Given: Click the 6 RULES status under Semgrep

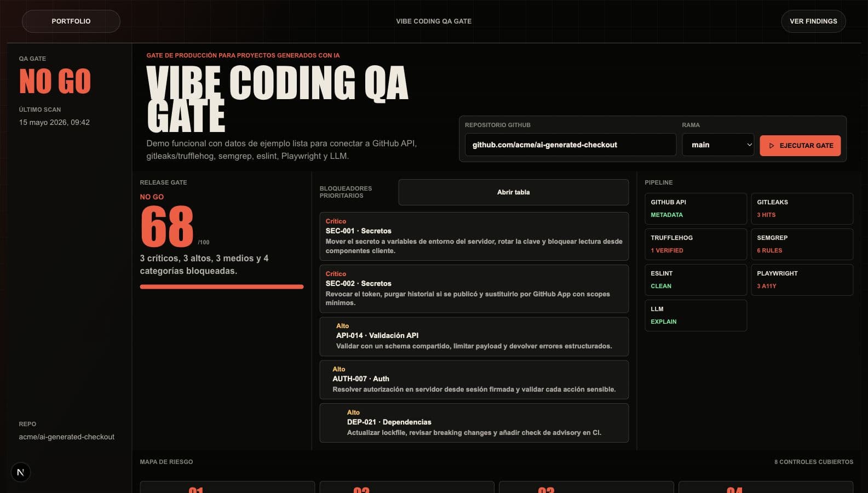Looking at the screenshot, I should pyautogui.click(x=769, y=250).
